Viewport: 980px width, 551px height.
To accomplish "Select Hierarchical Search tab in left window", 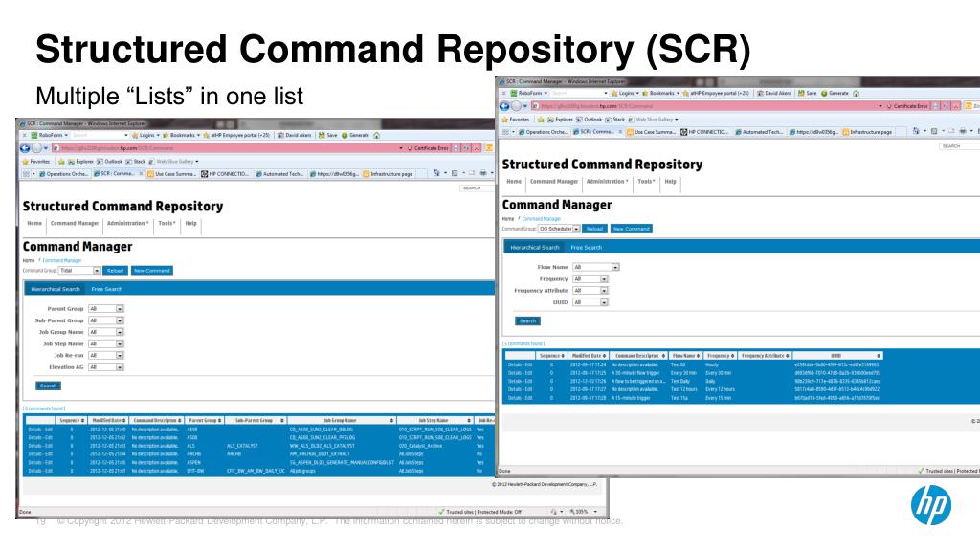I will tap(55, 289).
